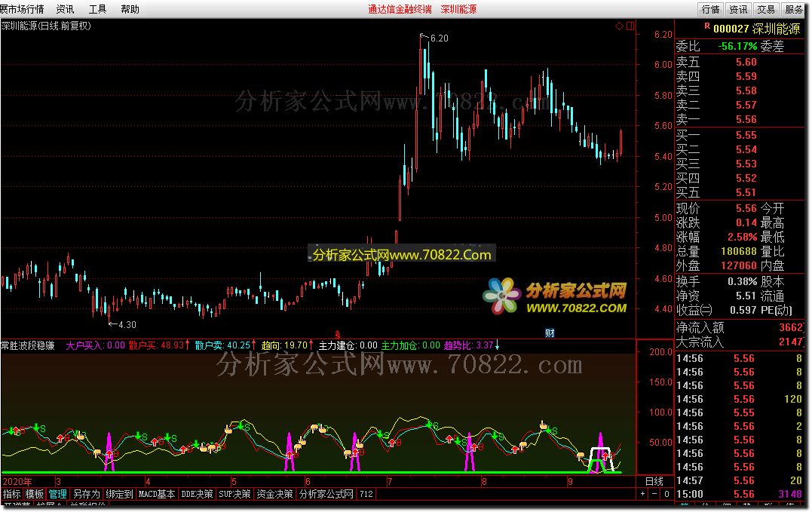The image size is (812, 512).
Task: Switch to the 分析家公式网 tab
Action: pyautogui.click(x=326, y=494)
